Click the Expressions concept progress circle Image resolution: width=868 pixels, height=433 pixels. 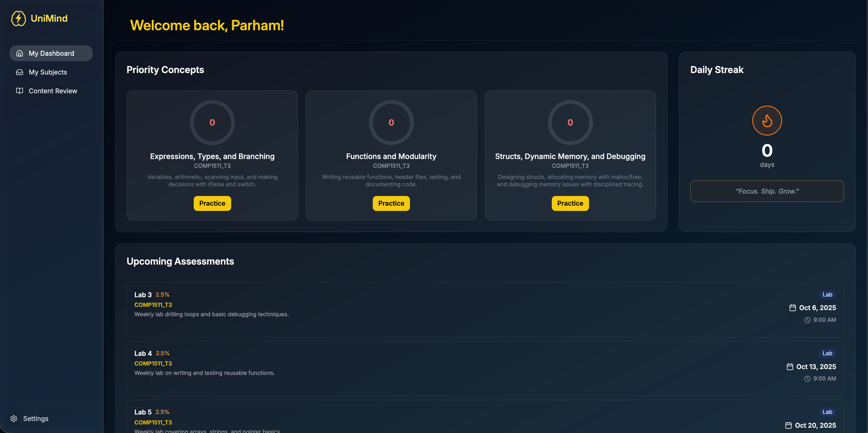coord(212,122)
